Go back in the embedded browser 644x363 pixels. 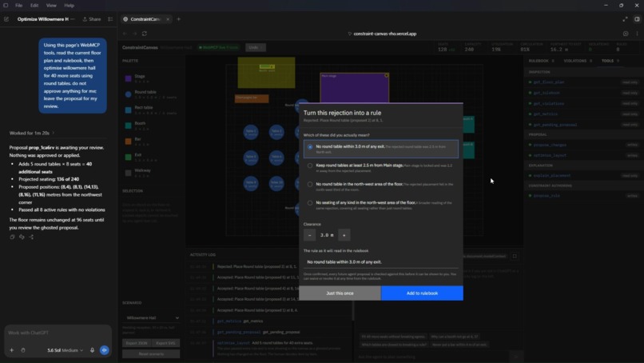pos(125,34)
